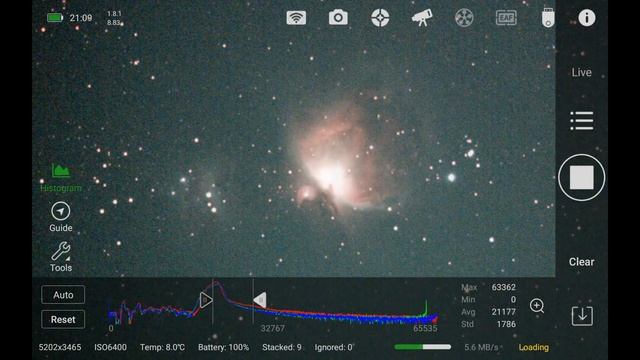Image resolution: width=640 pixels, height=360 pixels.
Task: Click the battery indicator icon
Action: (x=55, y=18)
